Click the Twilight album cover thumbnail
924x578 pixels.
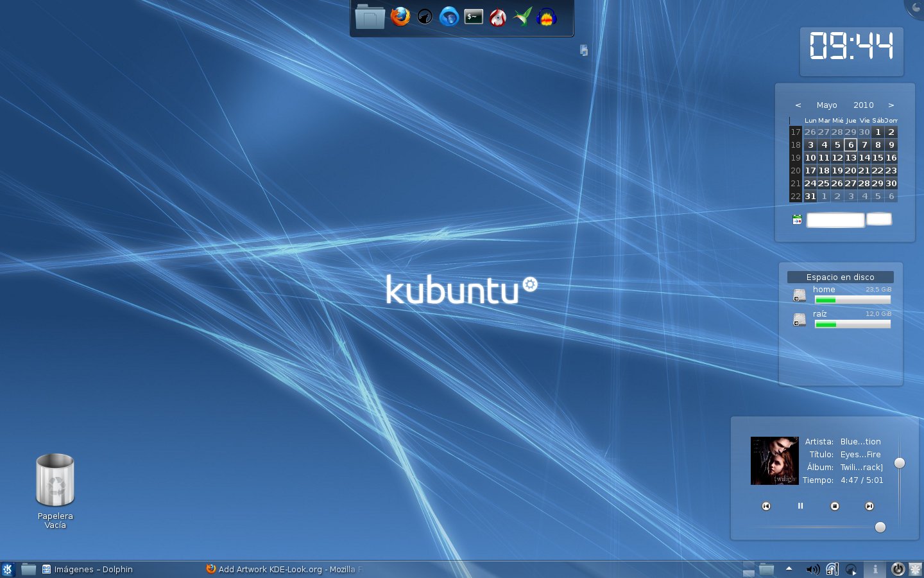(774, 460)
